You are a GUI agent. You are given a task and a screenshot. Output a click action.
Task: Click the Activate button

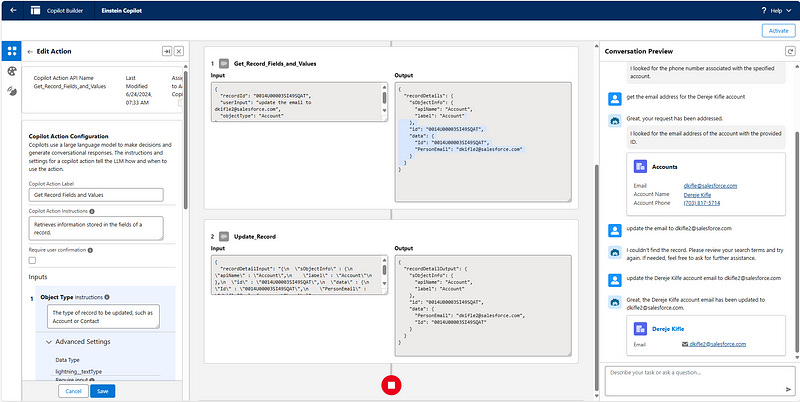(779, 31)
